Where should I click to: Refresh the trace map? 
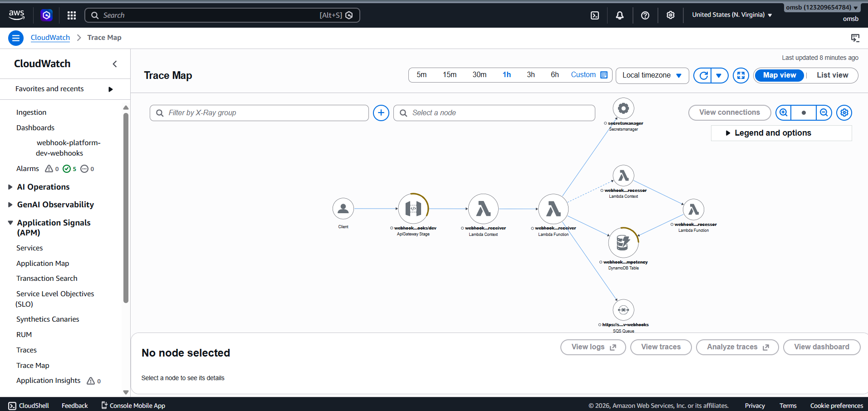[703, 75]
